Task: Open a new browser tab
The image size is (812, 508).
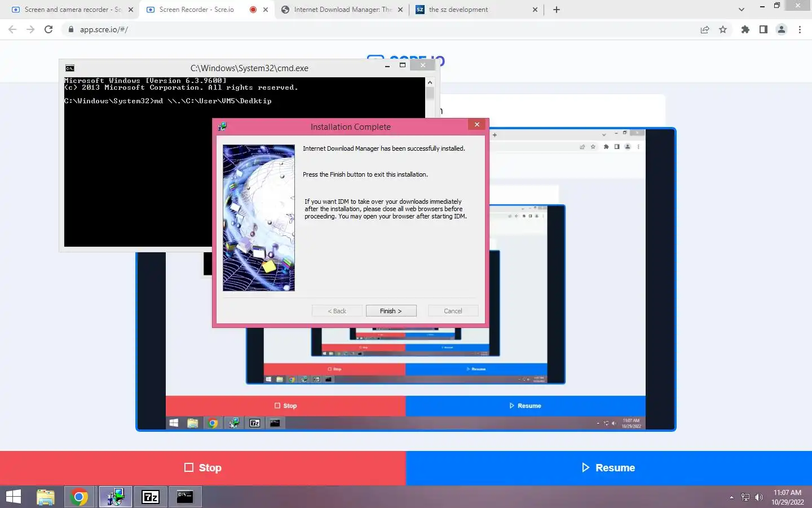Action: pyautogui.click(x=557, y=10)
